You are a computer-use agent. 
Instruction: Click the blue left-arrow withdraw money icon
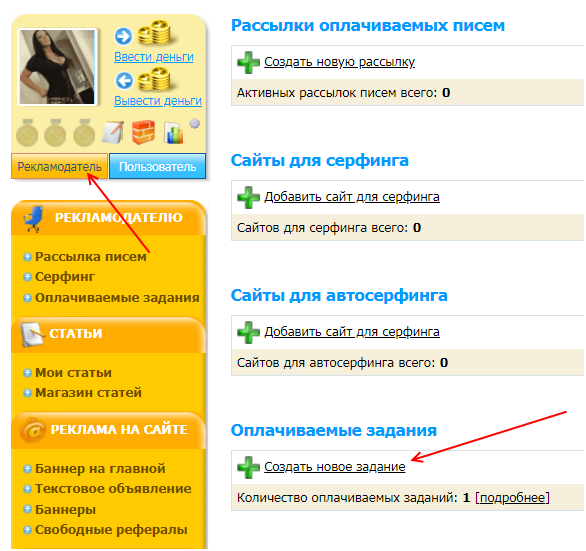coord(124,80)
